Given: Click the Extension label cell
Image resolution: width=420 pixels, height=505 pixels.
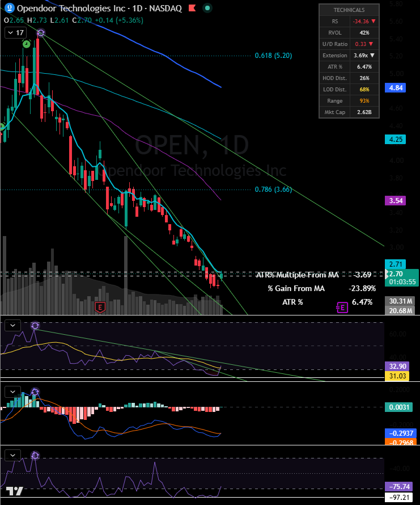Looking at the screenshot, I should [335, 56].
